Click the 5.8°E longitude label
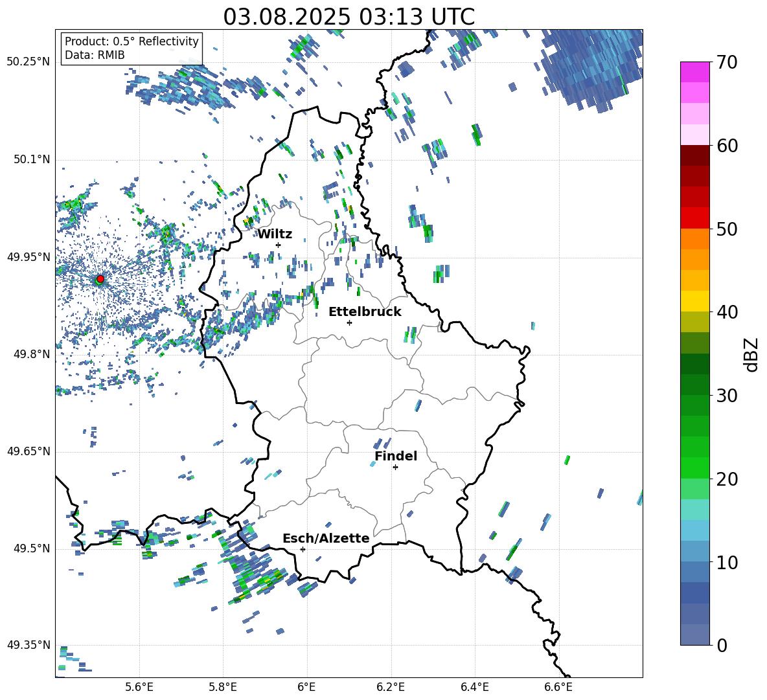767x700 pixels. tap(223, 687)
